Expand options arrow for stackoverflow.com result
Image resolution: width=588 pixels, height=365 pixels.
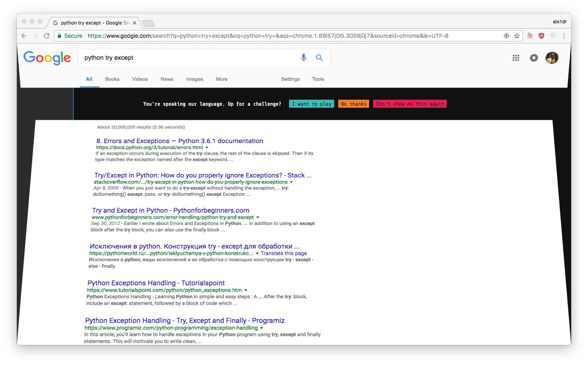click(291, 182)
